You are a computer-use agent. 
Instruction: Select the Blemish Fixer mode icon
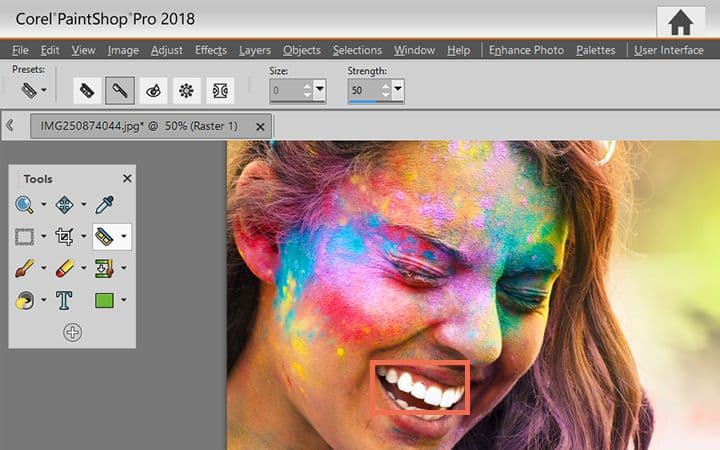coord(87,90)
